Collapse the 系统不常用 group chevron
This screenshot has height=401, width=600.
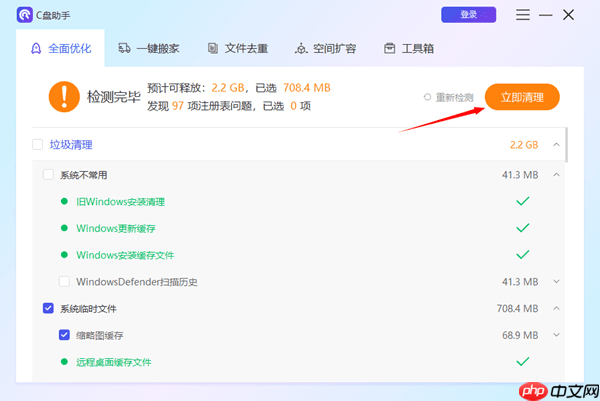coord(556,175)
